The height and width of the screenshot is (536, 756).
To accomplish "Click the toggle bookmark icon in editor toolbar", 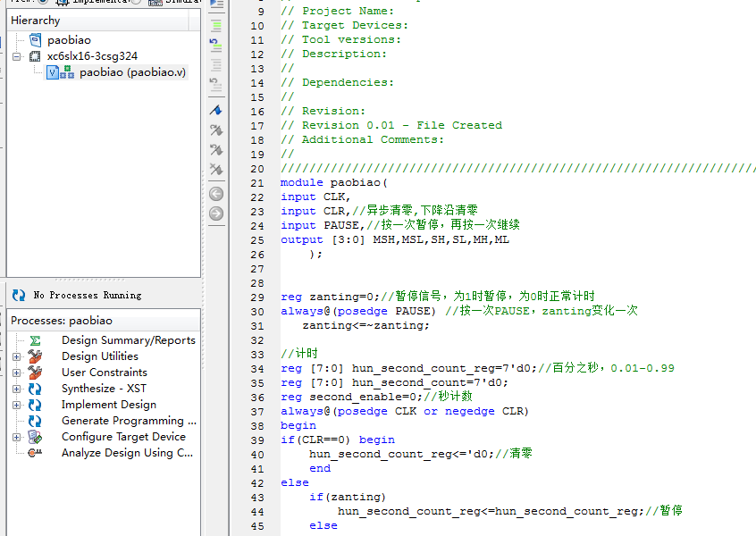I will tap(215, 110).
